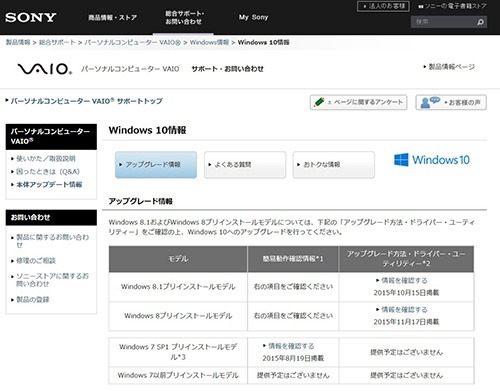Click the pencil survey icon

click(319, 102)
